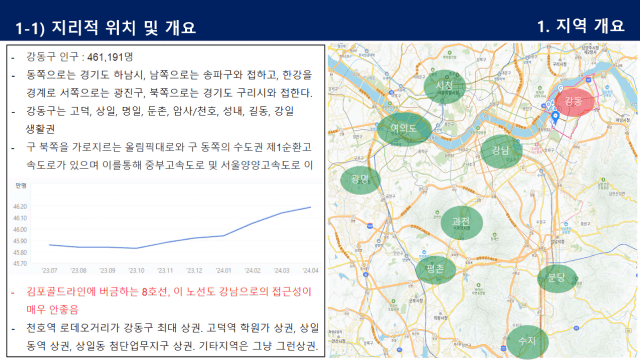Image resolution: width=640 pixels, height=360 pixels.
Task: Click the chart y-axis value 45.70
Action: tap(20, 264)
